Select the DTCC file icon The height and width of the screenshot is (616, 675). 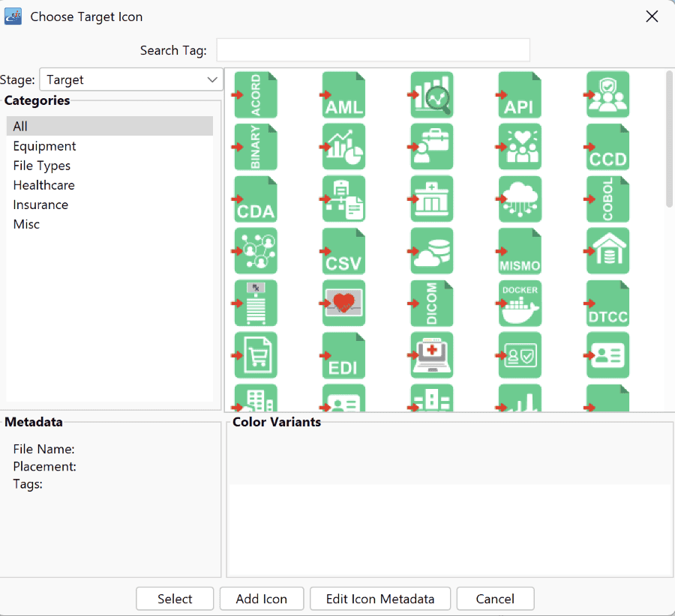point(607,303)
